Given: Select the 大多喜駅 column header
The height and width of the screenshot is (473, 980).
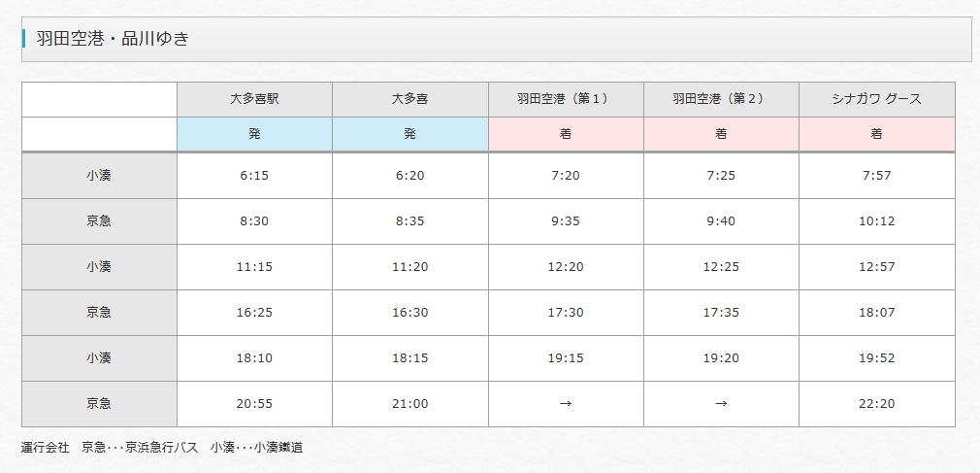Looking at the screenshot, I should [254, 99].
